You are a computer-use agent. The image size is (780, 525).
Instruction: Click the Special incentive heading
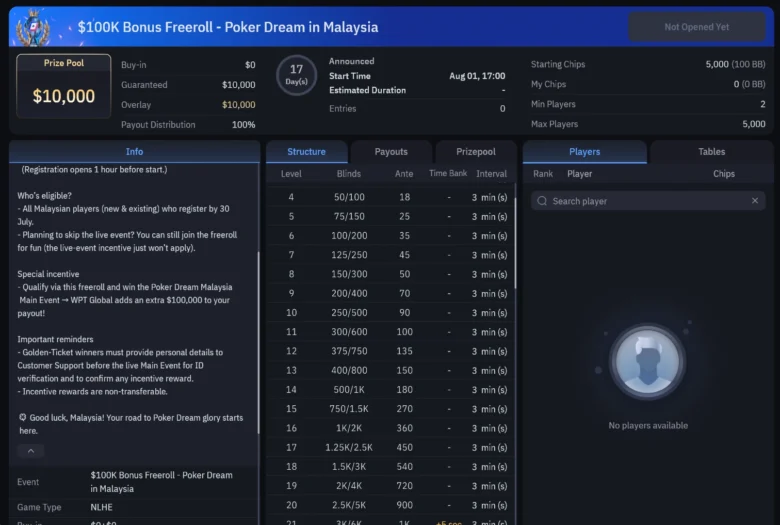[x=48, y=274]
